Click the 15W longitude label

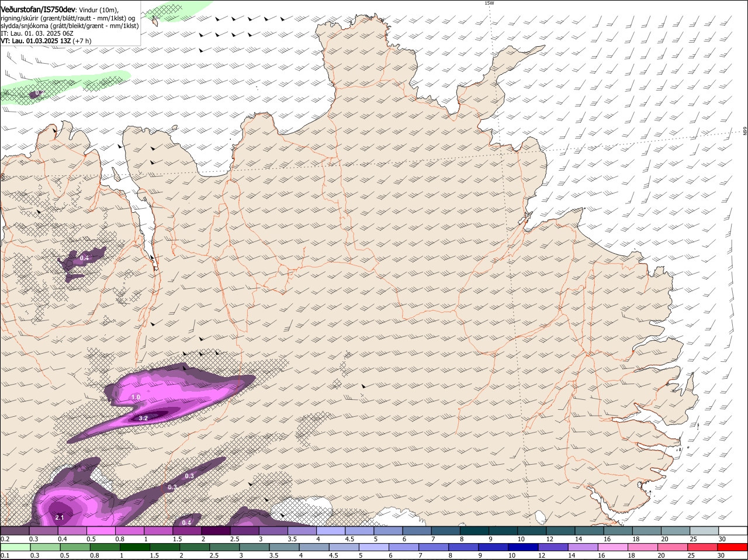[x=489, y=3]
